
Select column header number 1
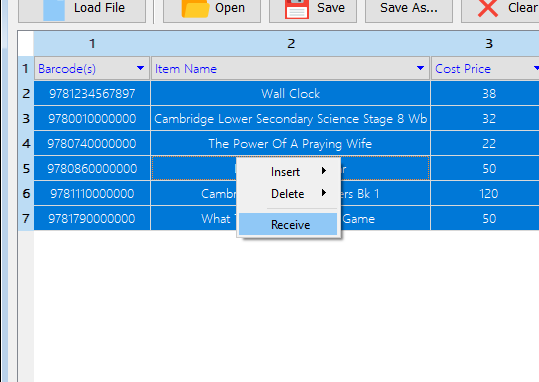[92, 44]
